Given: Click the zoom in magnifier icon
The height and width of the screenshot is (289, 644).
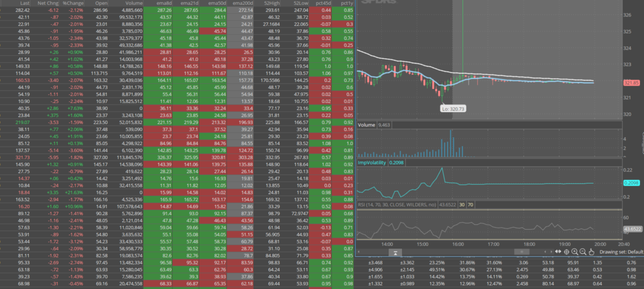Looking at the screenshot, I should click(x=575, y=252).
